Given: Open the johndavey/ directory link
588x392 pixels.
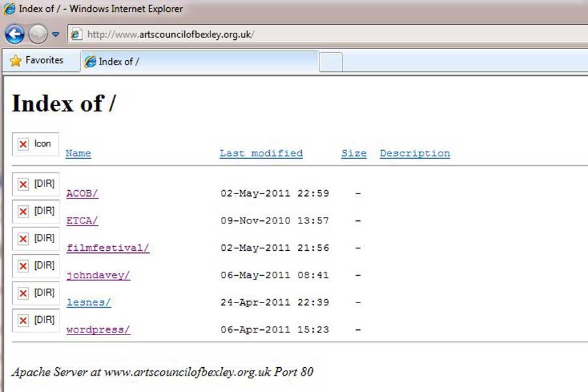Looking at the screenshot, I should (x=98, y=276).
